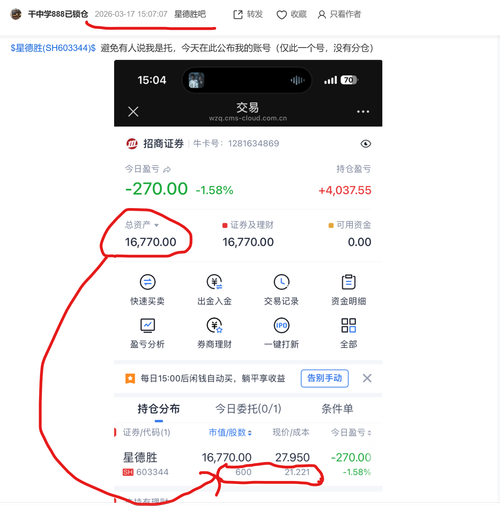This screenshot has height=506, width=500.
Task: Open the 券商理财 wealth management icon
Action: (x=214, y=325)
